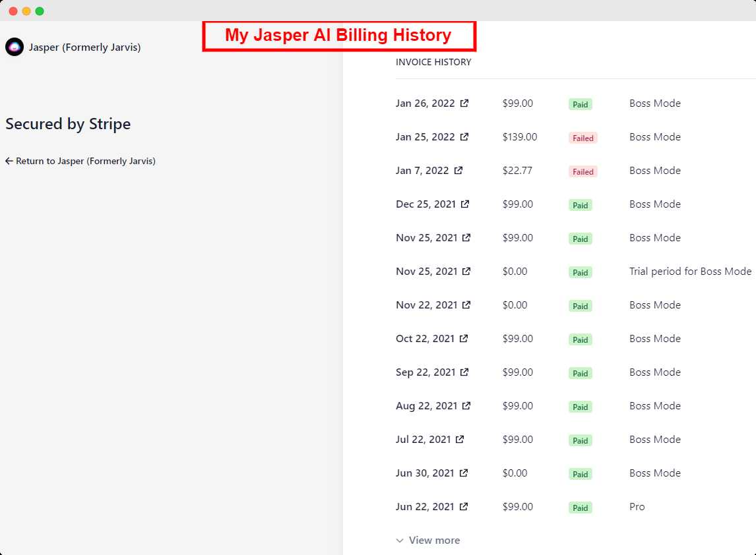This screenshot has height=555, width=756.
Task: Click the $99.00 amount on Jan 26, 2022 row
Action: click(x=518, y=103)
